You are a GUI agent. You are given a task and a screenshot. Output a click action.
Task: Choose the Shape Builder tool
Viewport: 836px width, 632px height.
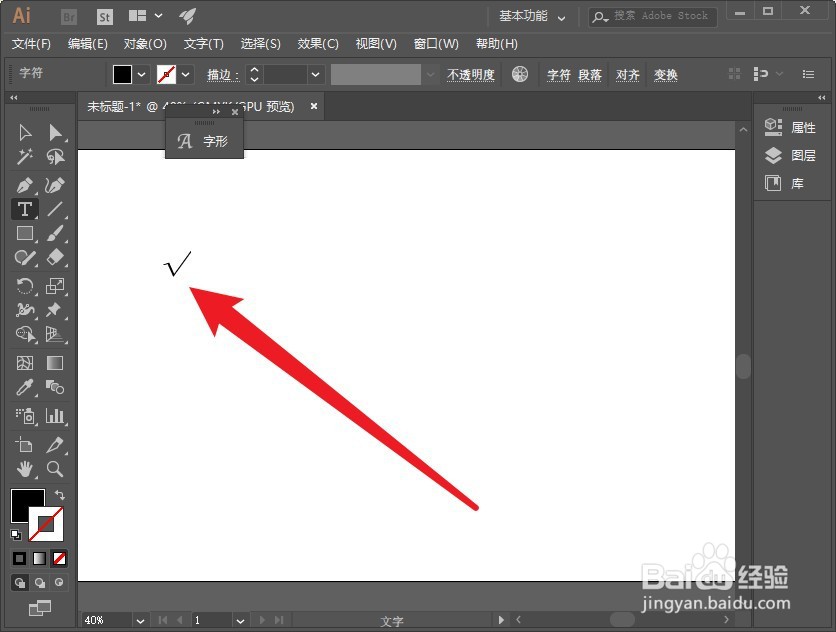[x=25, y=334]
